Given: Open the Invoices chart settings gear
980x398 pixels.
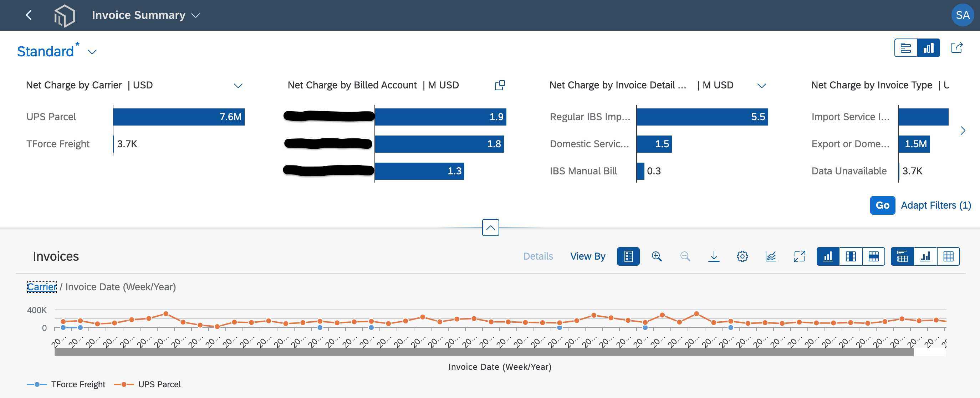Looking at the screenshot, I should pos(742,256).
